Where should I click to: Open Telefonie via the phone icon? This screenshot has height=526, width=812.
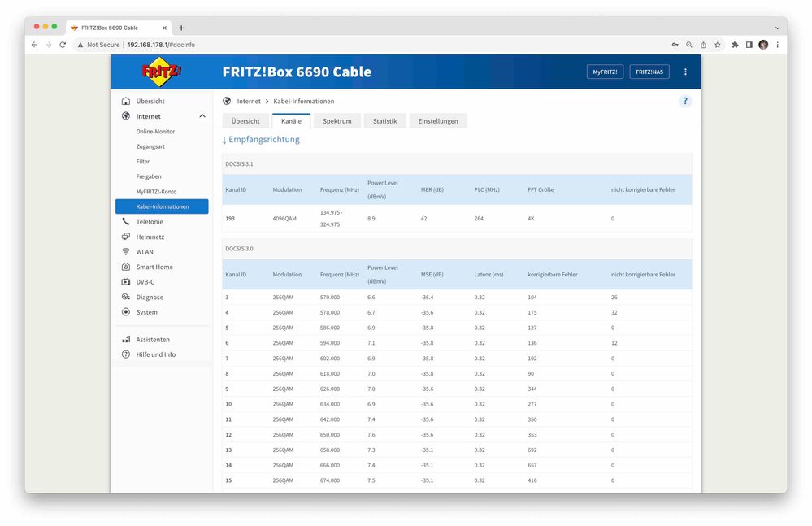click(125, 221)
